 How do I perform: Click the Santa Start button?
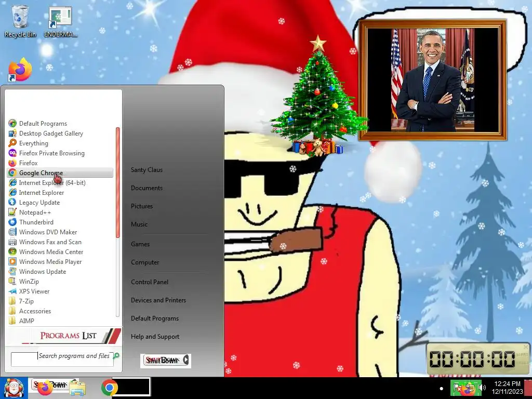coord(14,388)
